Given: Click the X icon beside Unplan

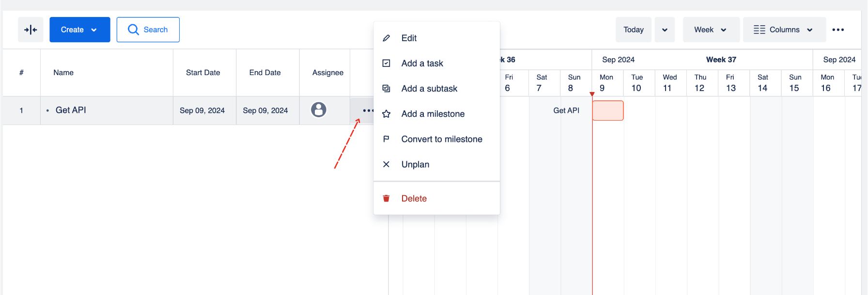Looking at the screenshot, I should click(x=386, y=164).
